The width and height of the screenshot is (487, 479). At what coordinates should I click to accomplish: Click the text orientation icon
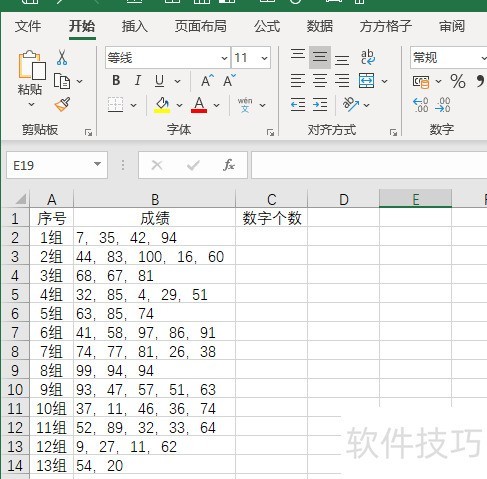point(351,104)
